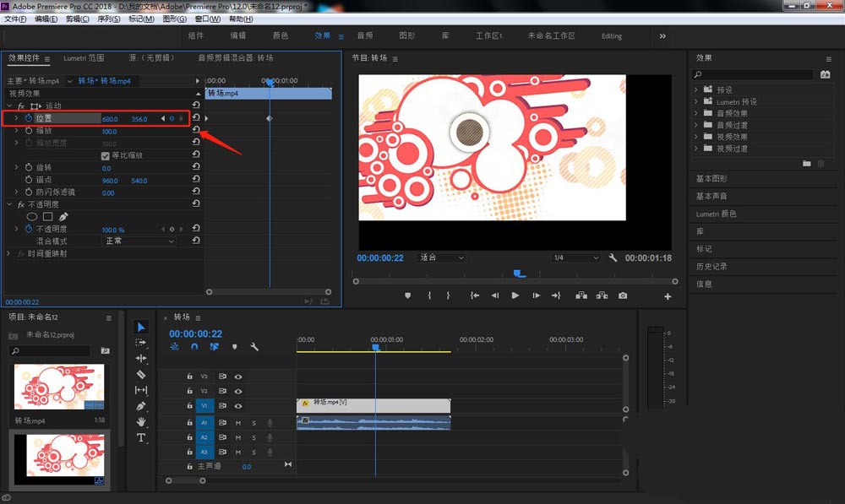Viewport: 845px width, 504px height.
Task: Switch to the Hand tool
Action: tap(141, 421)
